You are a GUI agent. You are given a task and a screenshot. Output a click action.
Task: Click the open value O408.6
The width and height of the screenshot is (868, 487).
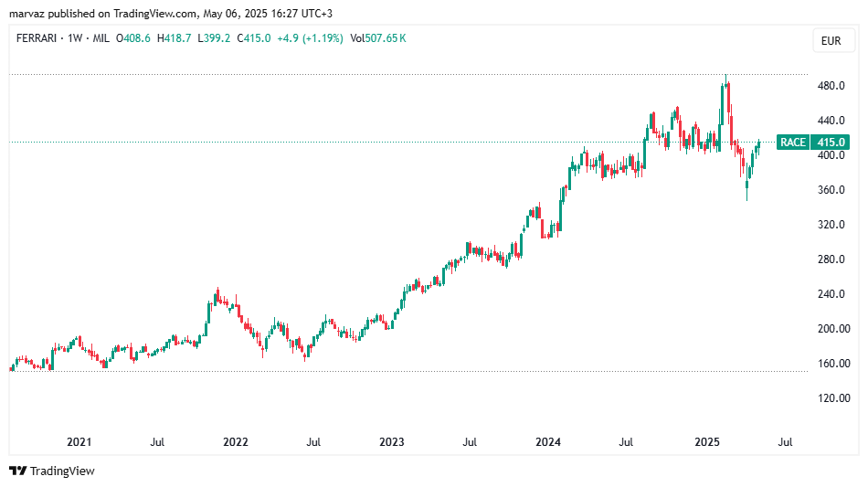pyautogui.click(x=132, y=38)
